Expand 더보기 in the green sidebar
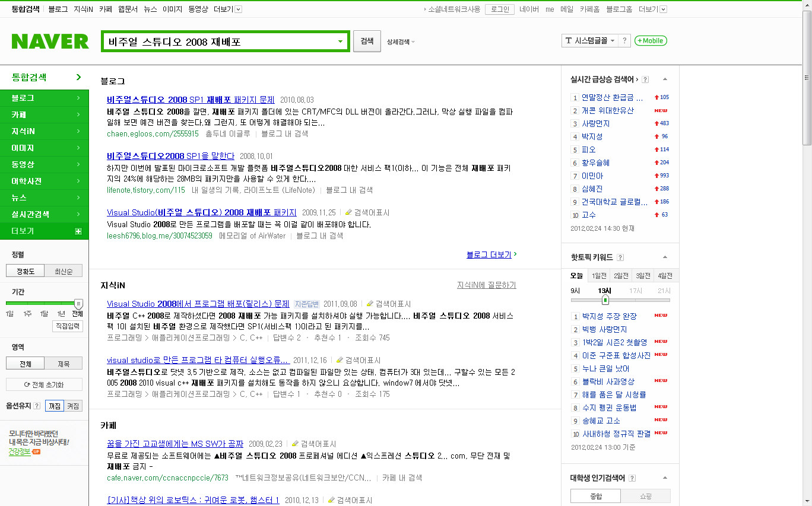812x506 pixels. [x=45, y=231]
